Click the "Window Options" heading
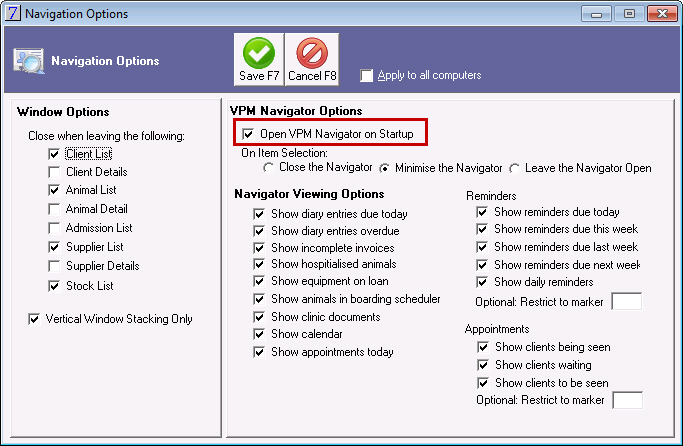Screen dimensions: 683x446 (63, 112)
